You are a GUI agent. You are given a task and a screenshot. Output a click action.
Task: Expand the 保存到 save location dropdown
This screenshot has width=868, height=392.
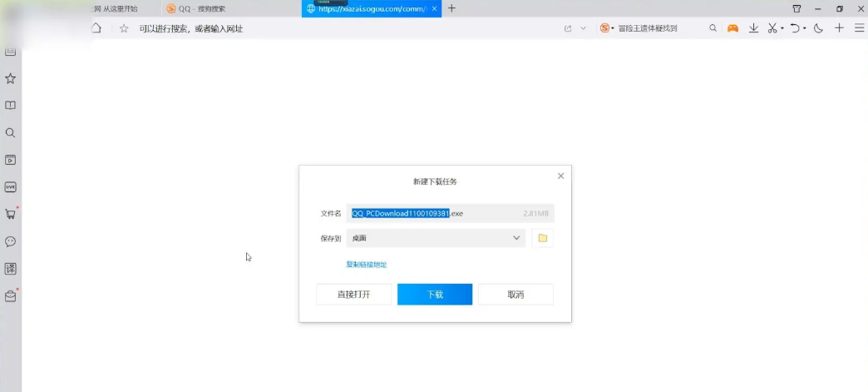click(516, 238)
